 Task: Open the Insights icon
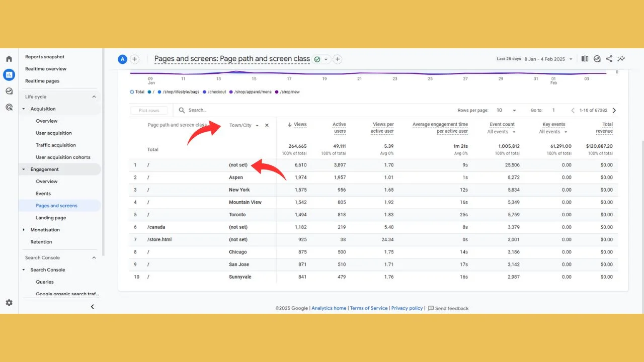tap(597, 59)
